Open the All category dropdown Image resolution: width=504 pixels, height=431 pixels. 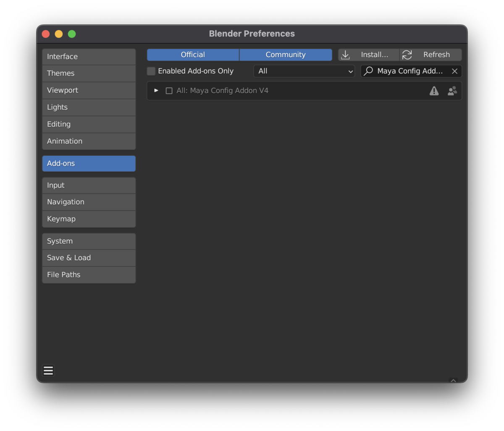pos(304,71)
